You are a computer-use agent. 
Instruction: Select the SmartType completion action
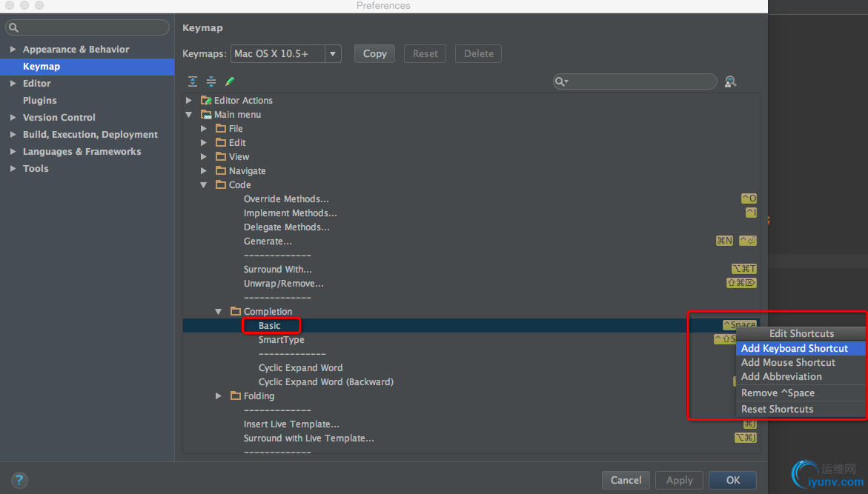[x=281, y=340]
